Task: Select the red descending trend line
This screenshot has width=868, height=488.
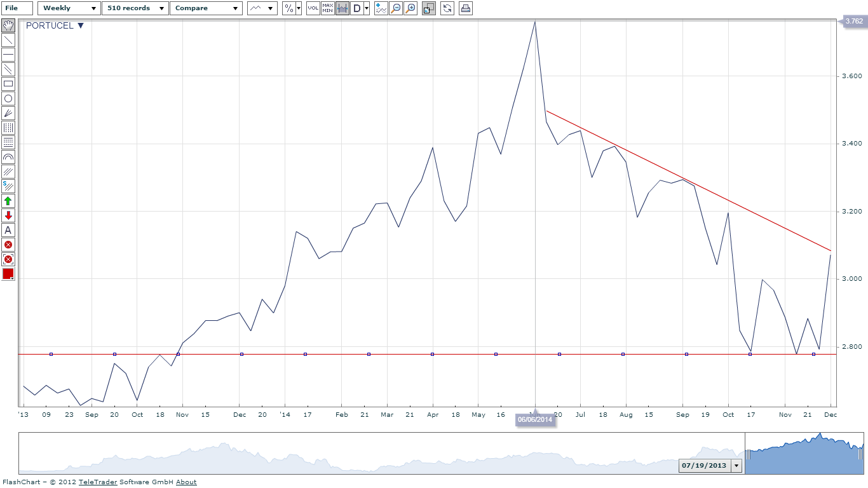Action: (688, 180)
